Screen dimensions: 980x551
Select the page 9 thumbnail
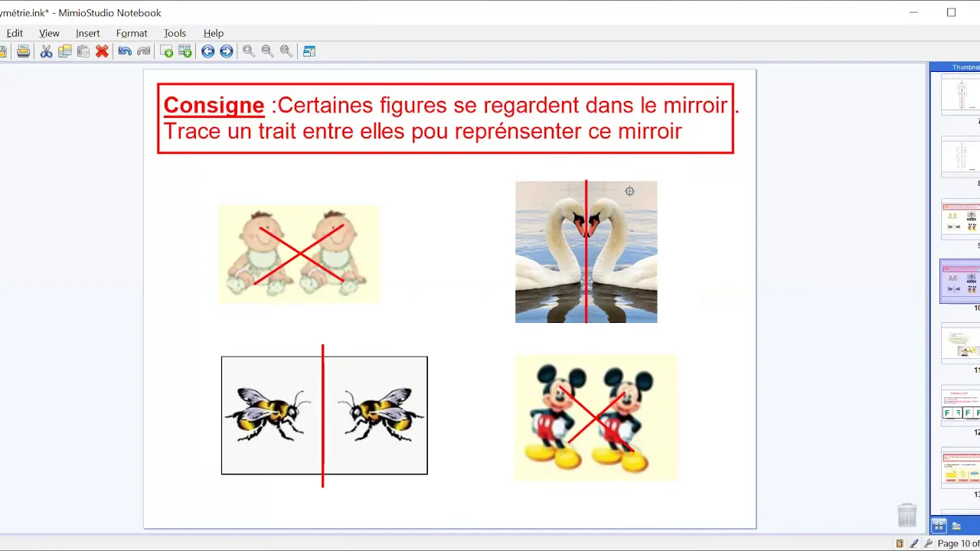(x=961, y=220)
